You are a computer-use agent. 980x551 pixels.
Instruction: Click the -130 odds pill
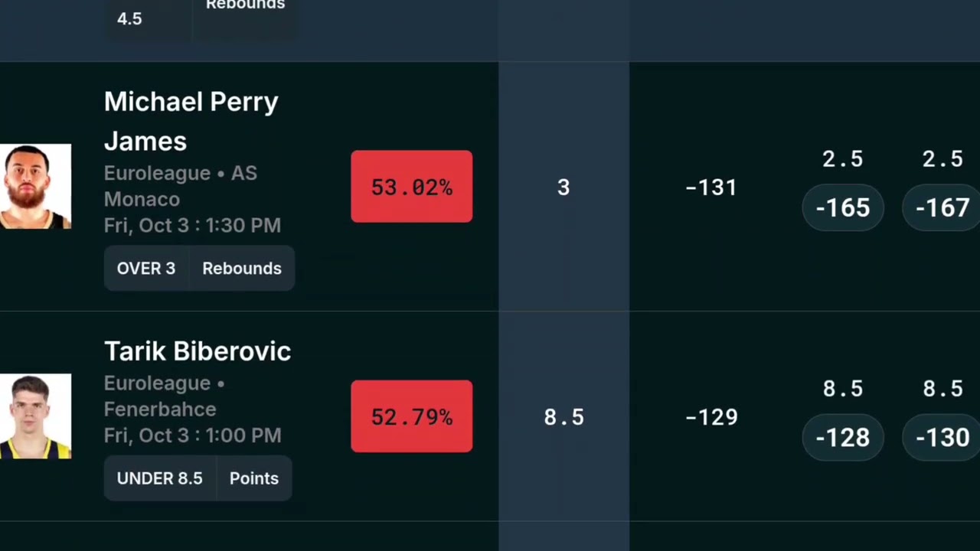[x=942, y=438]
